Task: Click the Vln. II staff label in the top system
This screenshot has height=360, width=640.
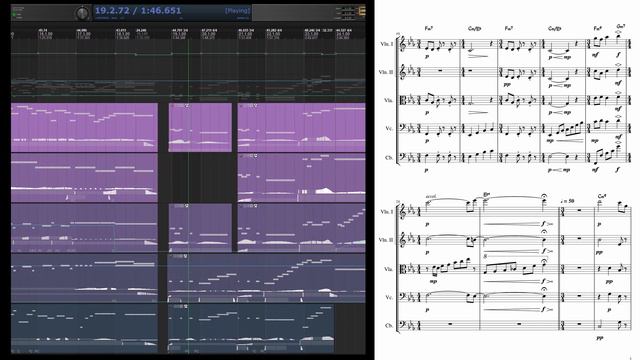Action: click(x=386, y=72)
